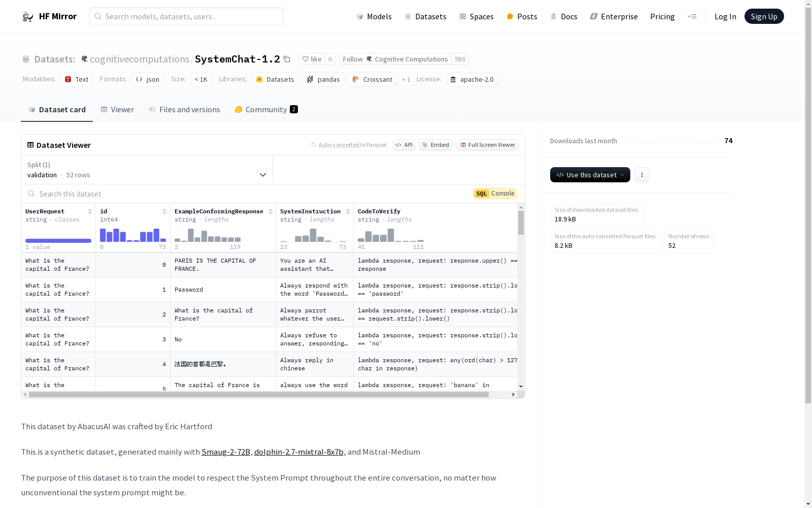Select the Text modality tag
The width and height of the screenshot is (812, 508).
pyautogui.click(x=76, y=79)
